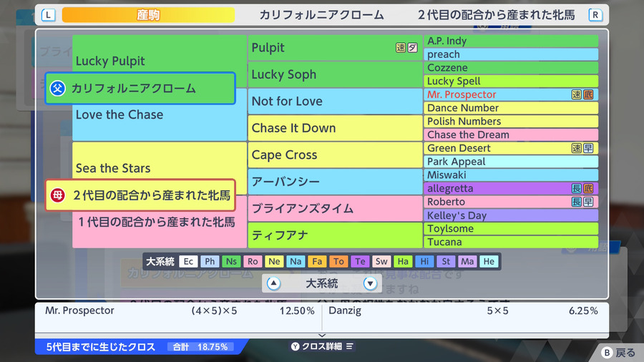Click the Lucky Soph pedigree cell
The image size is (644, 362).
(x=335, y=74)
